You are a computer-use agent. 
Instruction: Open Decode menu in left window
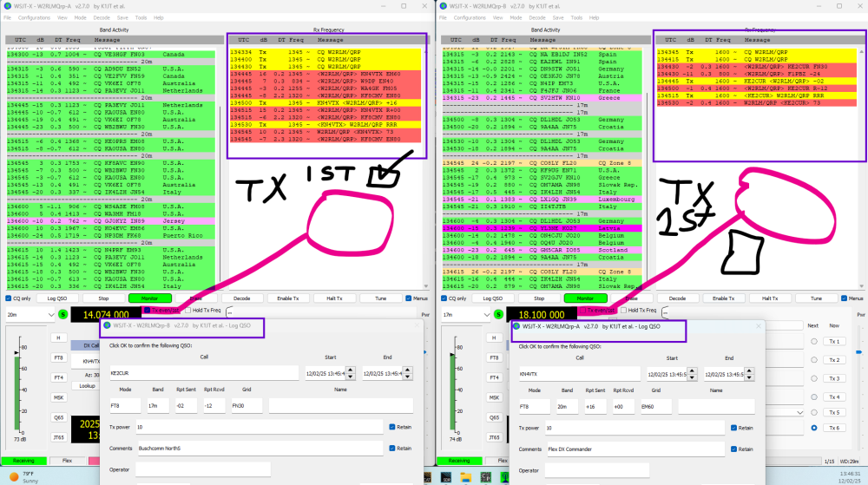click(102, 17)
